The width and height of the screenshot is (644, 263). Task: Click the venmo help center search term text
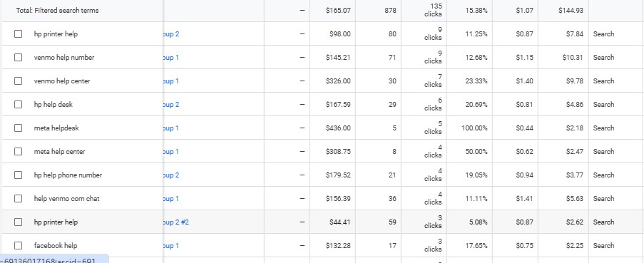pyautogui.click(x=62, y=81)
